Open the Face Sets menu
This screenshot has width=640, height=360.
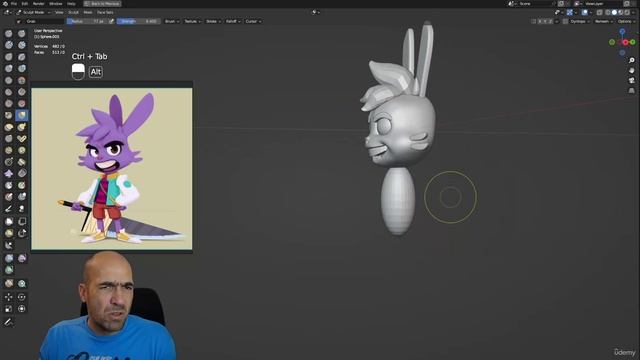(x=105, y=12)
